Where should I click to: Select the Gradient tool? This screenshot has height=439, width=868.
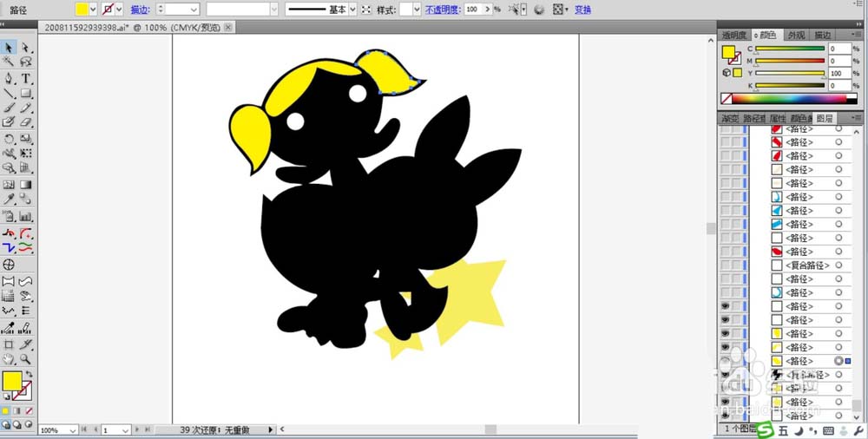[25, 185]
